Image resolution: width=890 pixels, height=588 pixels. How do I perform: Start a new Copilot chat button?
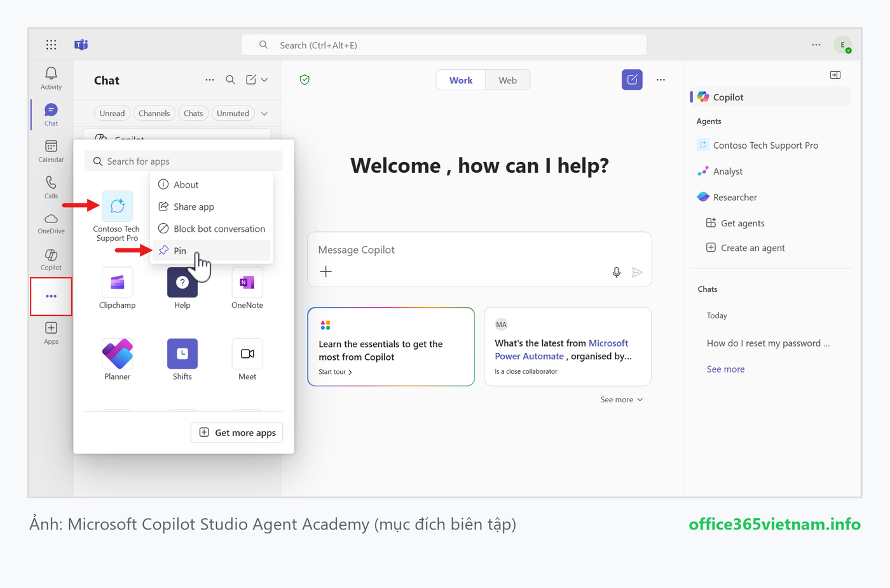click(x=632, y=79)
